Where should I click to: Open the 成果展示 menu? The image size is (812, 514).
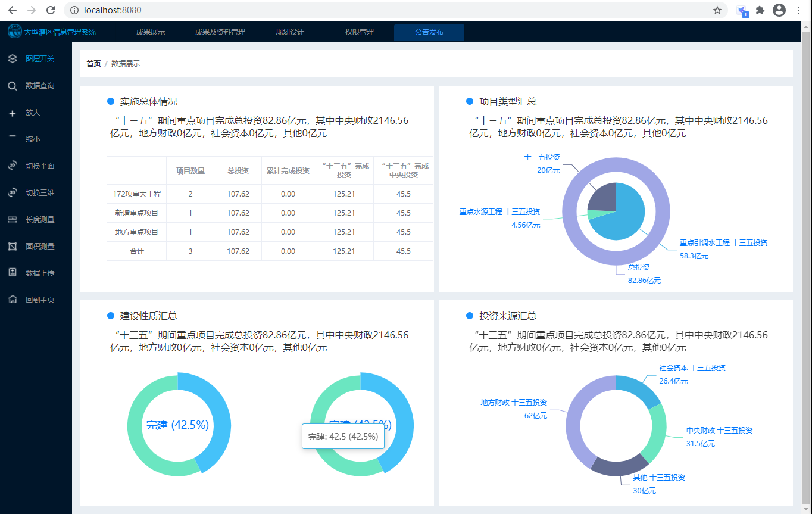pyautogui.click(x=151, y=32)
